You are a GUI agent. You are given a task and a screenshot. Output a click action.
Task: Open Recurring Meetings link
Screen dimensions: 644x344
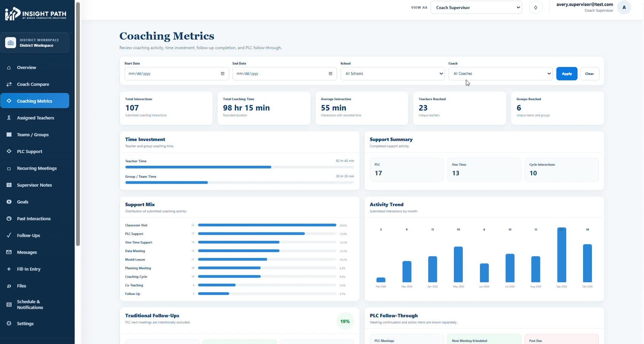(35, 168)
